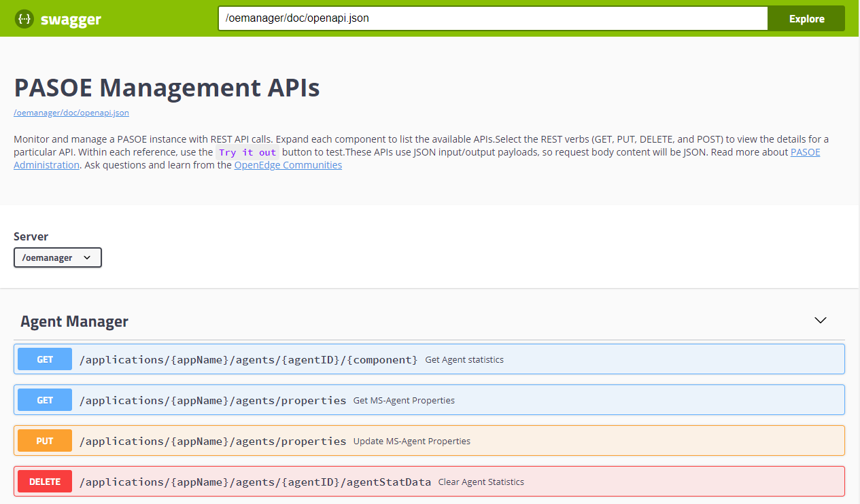This screenshot has height=504, width=860.
Task: Click path /applications/{appName}/agents/{agentID}/agentStatData
Action: [255, 482]
